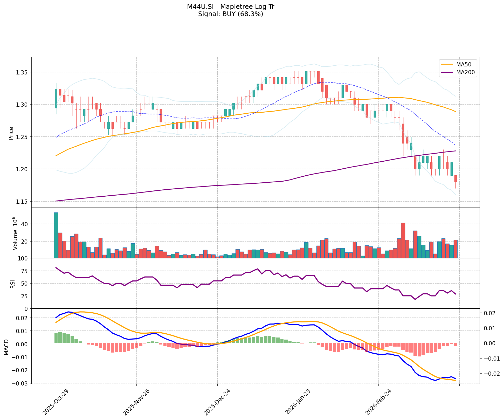Click the purple MA200 legend line swatch

click(x=447, y=72)
